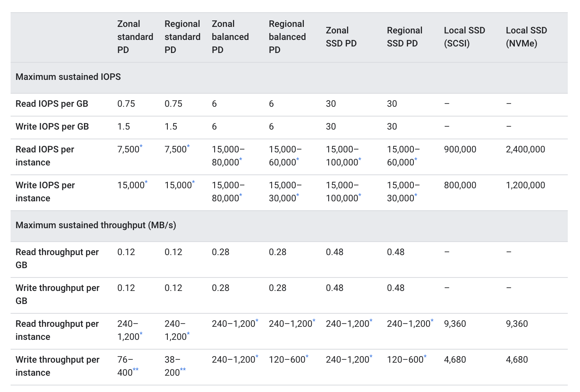Image resolution: width=580 pixels, height=392 pixels.
Task: Click the 2,400,000 NVMe read IOPS value
Action: click(525, 149)
